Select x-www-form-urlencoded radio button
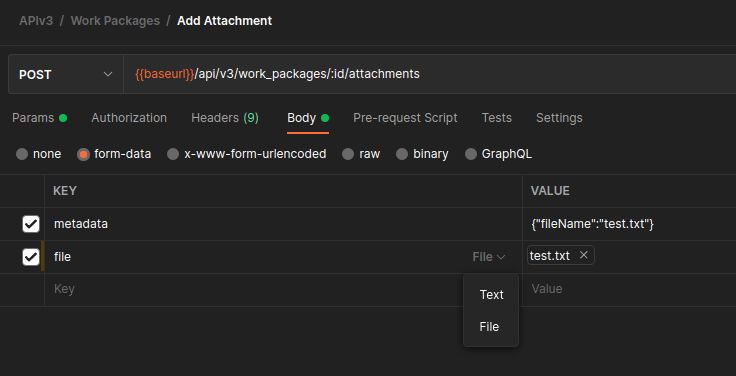 [x=173, y=154]
